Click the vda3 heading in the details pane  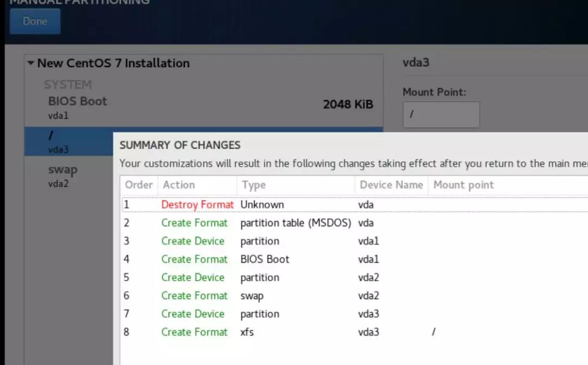pos(416,62)
